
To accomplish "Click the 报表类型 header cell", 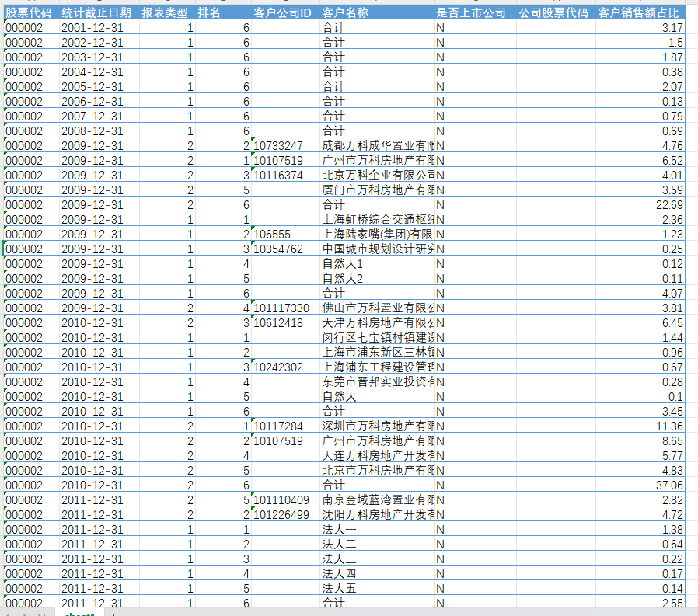I will coord(167,13).
